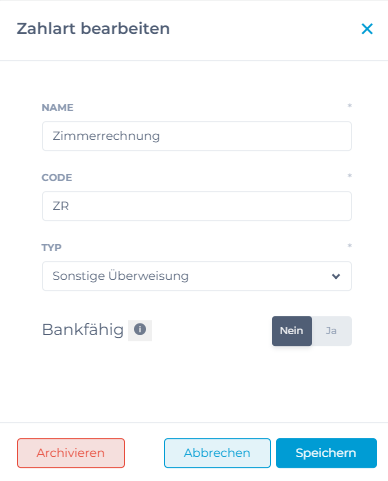Click the required asterisk beside TYP

click(x=350, y=246)
